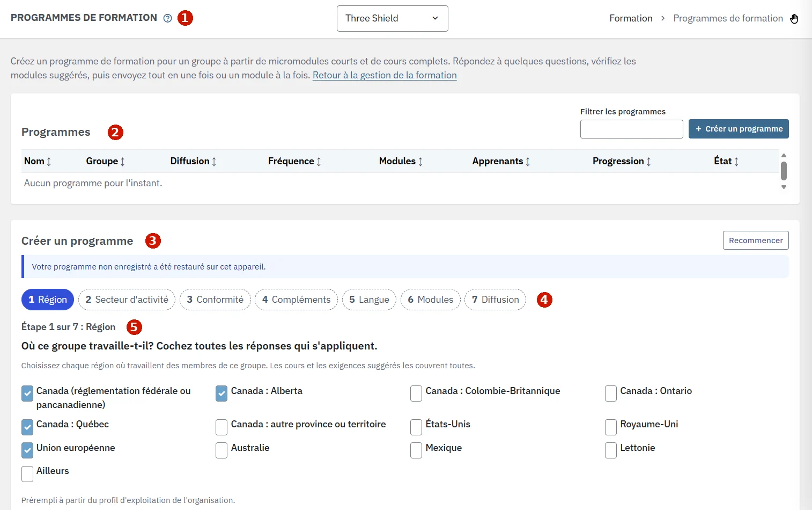Sort by the État column arrows

pos(736,162)
